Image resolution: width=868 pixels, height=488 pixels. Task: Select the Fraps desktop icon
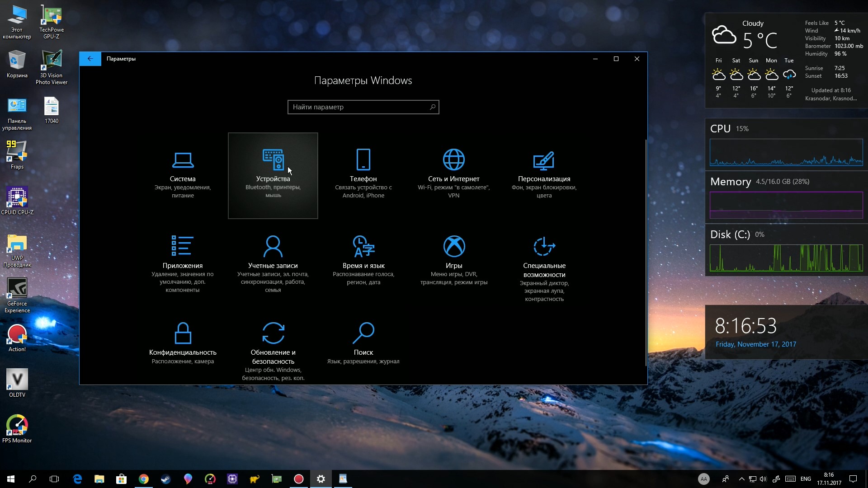click(17, 155)
